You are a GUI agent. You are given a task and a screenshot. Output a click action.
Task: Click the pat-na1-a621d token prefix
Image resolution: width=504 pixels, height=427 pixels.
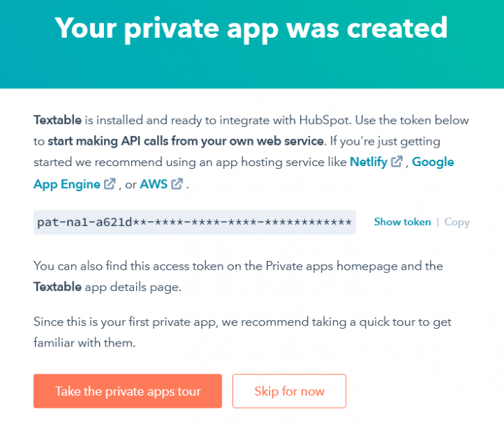[x=85, y=222]
